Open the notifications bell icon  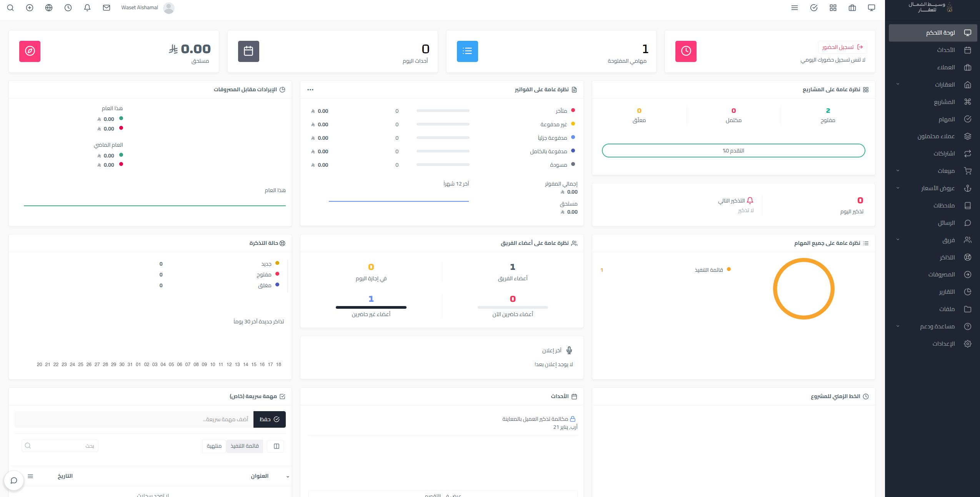click(x=87, y=8)
